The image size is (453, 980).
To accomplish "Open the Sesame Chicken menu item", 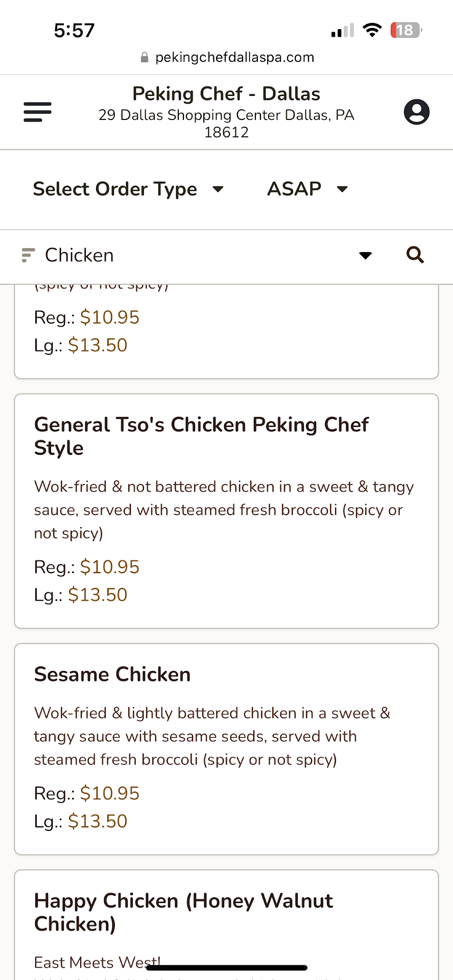I will [x=112, y=674].
